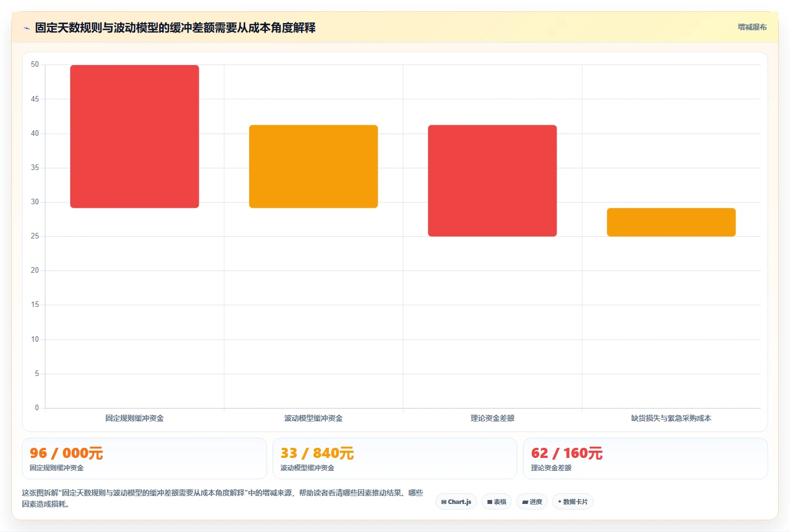Click the 理论资金差额 caption under 62 / 160元

[552, 467]
